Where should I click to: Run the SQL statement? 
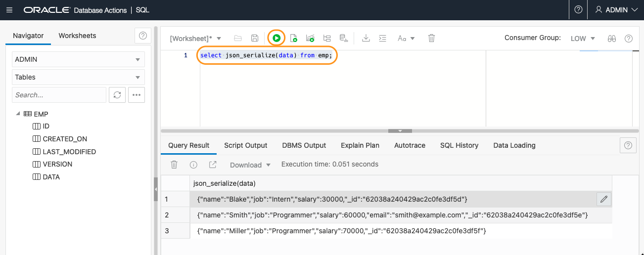(x=276, y=38)
